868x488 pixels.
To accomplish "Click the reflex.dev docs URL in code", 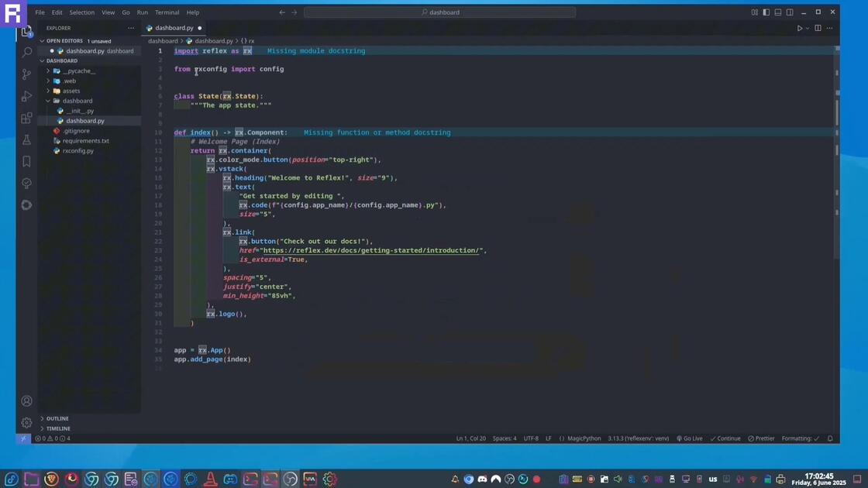I will tap(371, 251).
